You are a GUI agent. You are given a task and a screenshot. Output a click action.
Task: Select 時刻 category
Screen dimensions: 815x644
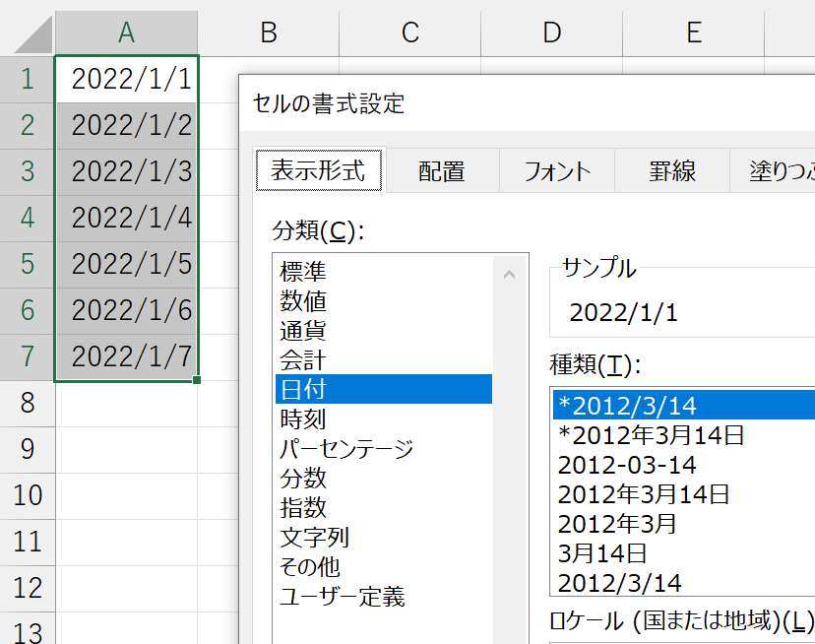384,419
